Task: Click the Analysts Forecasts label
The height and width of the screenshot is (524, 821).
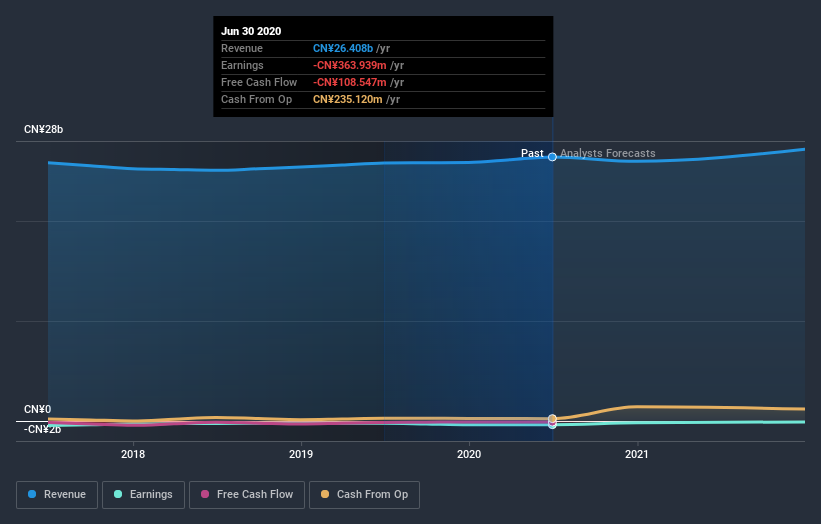Action: [607, 153]
